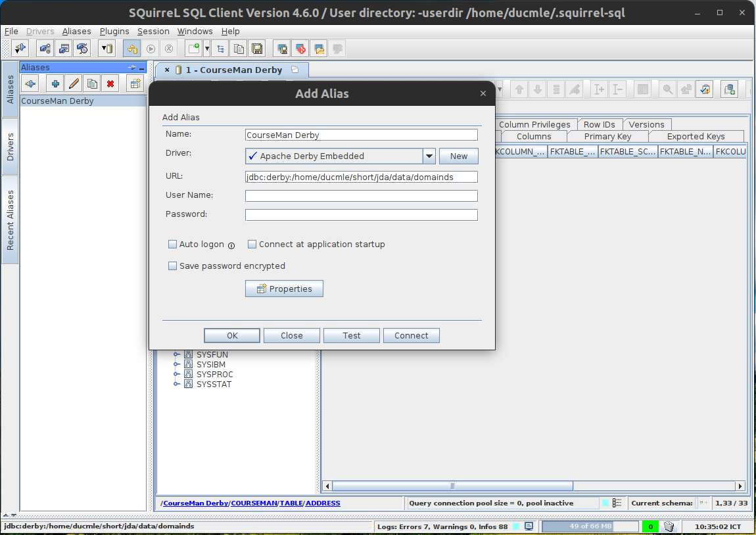Open the File menu

click(11, 32)
